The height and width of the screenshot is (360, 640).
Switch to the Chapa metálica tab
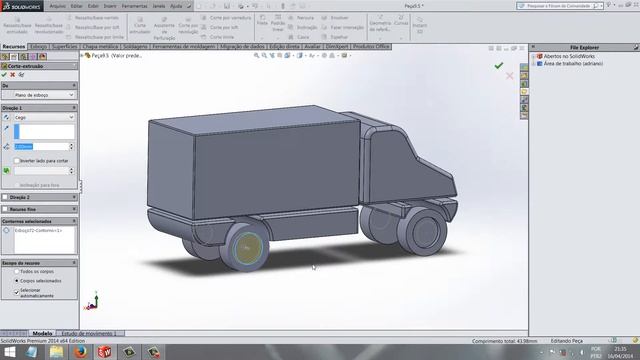[x=100, y=47]
